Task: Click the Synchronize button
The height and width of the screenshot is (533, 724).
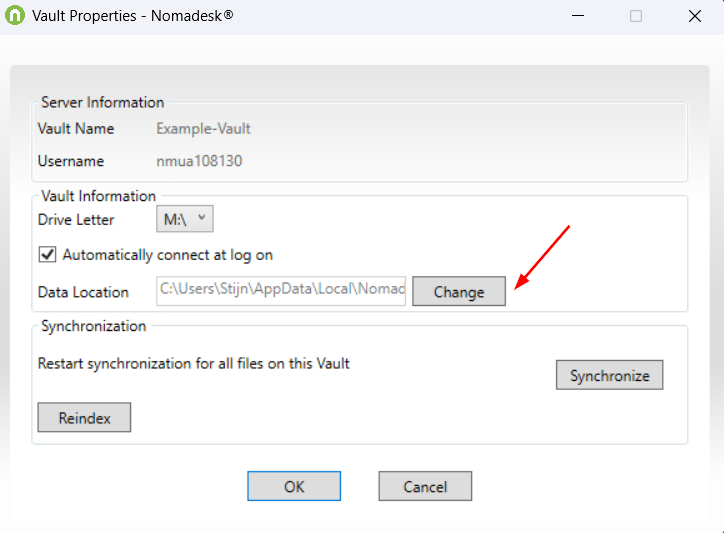Action: click(609, 375)
